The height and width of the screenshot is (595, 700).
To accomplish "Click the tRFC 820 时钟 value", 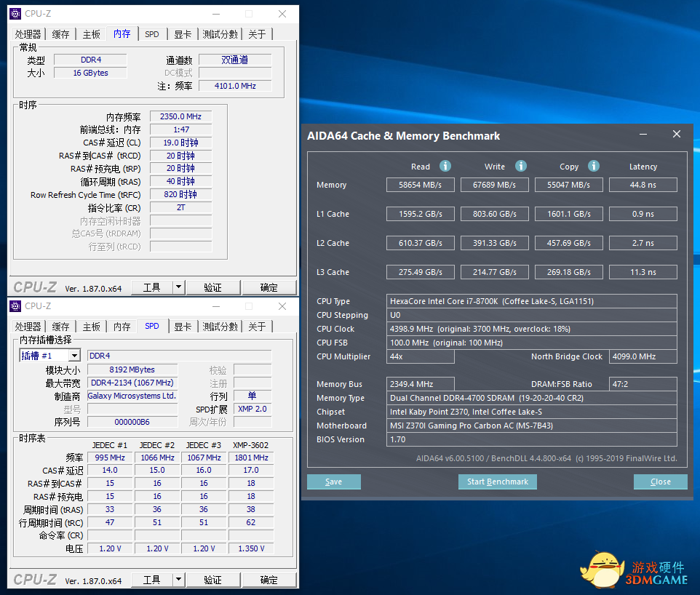I will 180,195.
